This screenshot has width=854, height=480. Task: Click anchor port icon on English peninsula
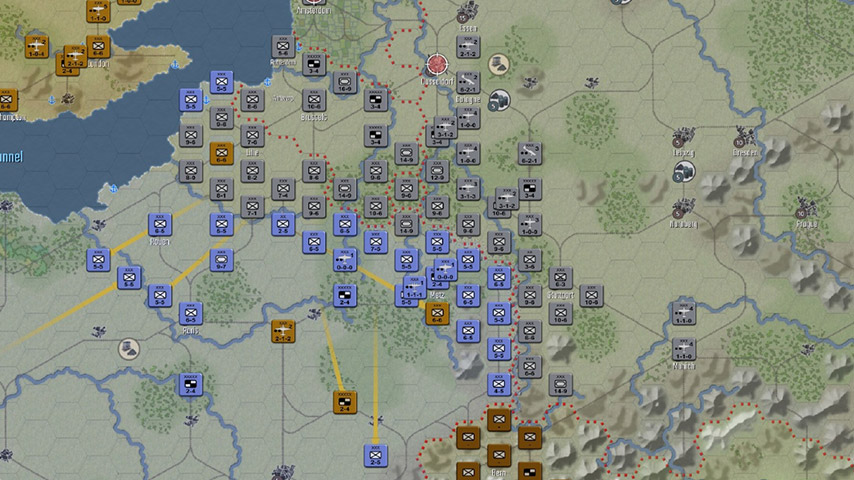175,65
